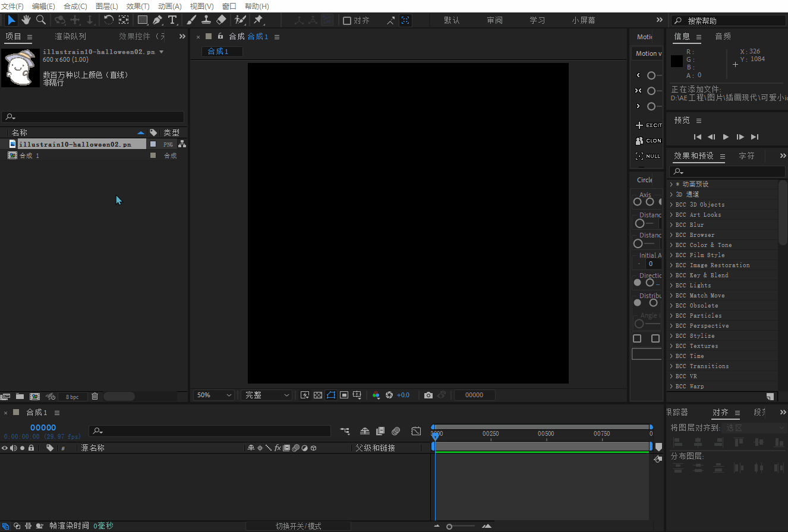This screenshot has width=788, height=532.
Task: Select the Pen tool
Action: point(157,20)
